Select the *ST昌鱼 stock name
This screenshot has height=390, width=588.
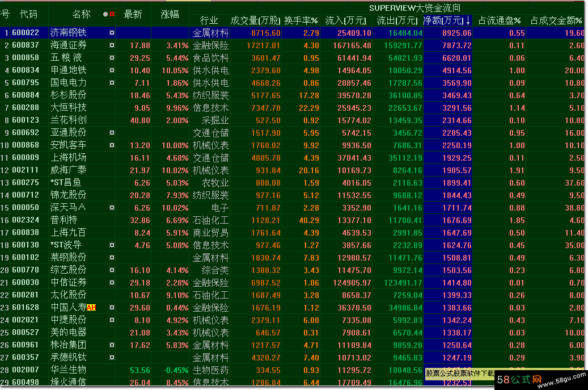pyautogui.click(x=66, y=182)
